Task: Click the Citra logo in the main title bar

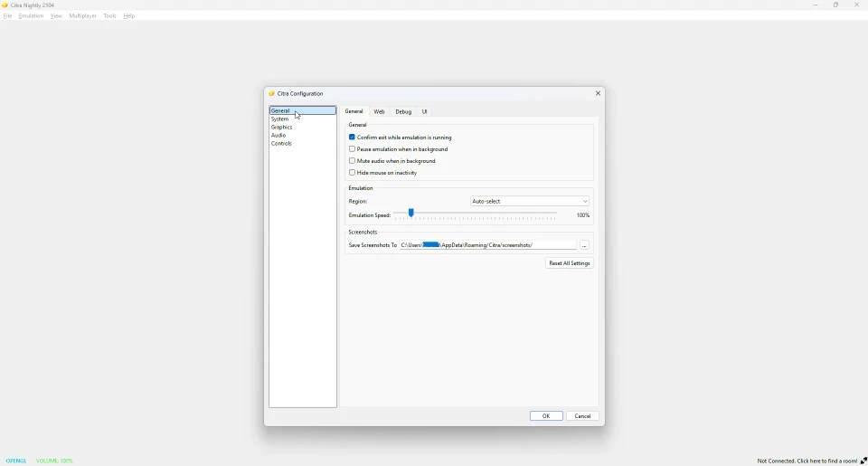Action: coord(5,5)
